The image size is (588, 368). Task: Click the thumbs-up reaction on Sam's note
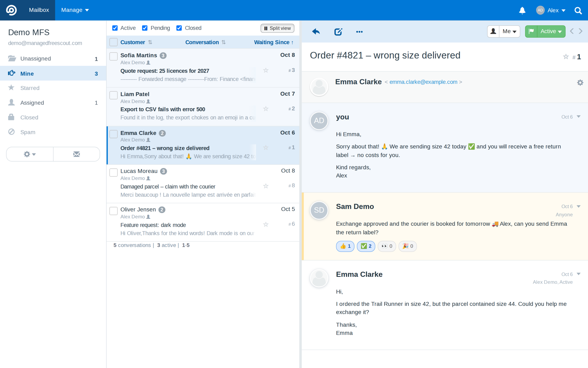[x=345, y=246]
